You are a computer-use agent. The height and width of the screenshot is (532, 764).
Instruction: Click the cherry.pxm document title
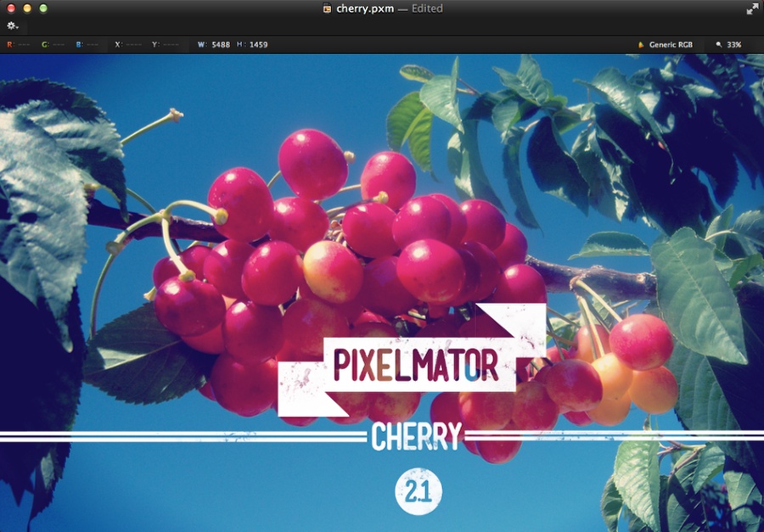[365, 8]
